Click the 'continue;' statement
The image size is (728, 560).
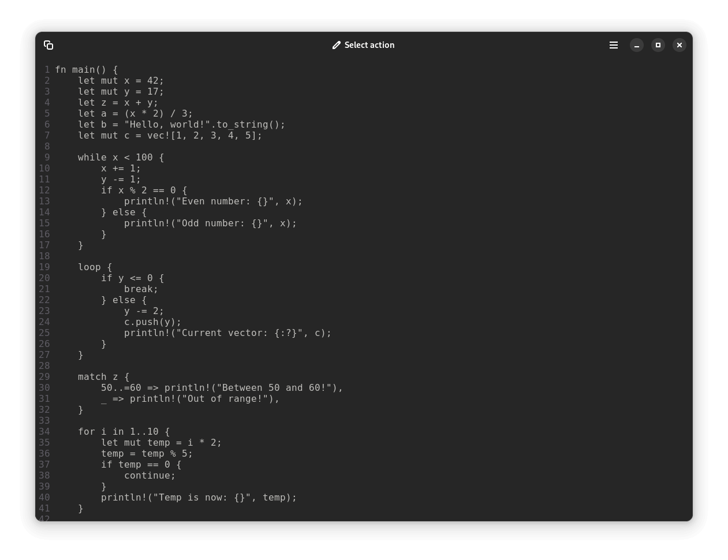[x=150, y=476]
